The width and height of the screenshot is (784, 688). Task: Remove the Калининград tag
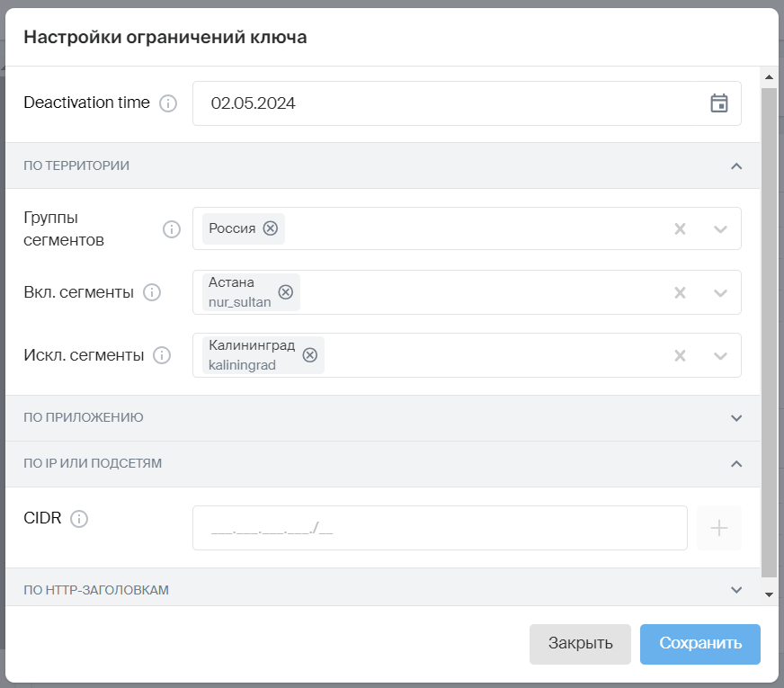[310, 355]
